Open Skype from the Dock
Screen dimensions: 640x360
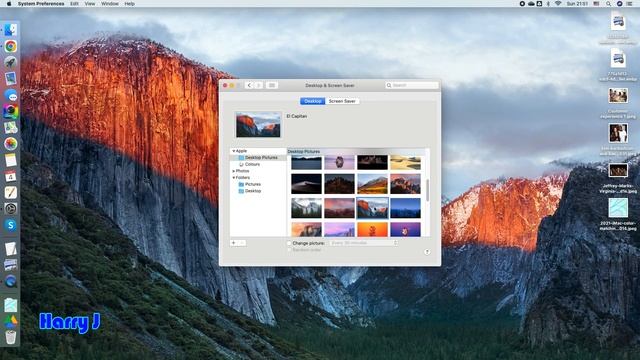coord(11,225)
